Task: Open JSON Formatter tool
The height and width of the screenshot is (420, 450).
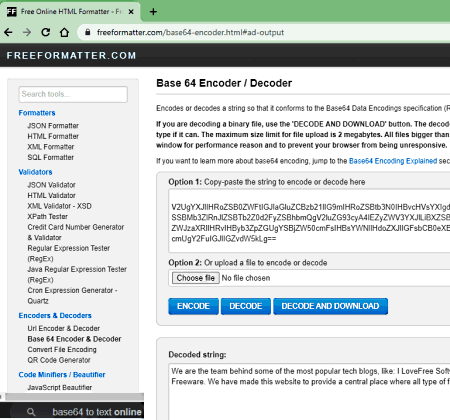Action: (53, 126)
